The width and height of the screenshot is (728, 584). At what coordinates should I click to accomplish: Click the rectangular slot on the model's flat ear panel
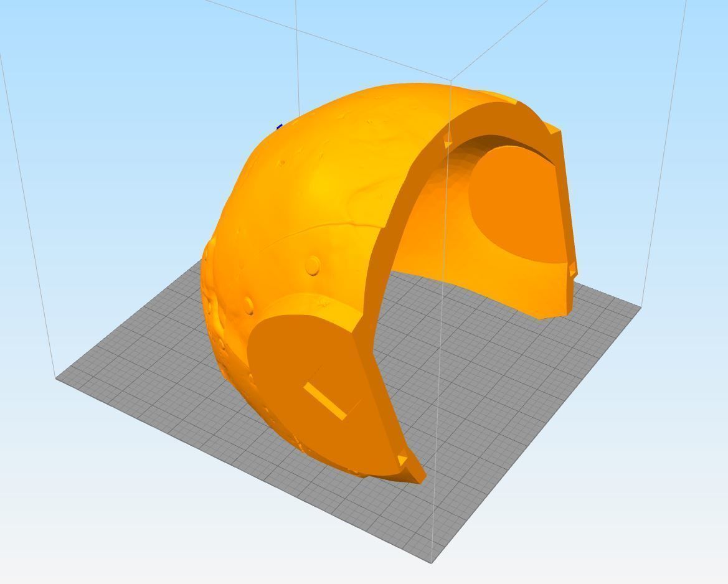(325, 402)
